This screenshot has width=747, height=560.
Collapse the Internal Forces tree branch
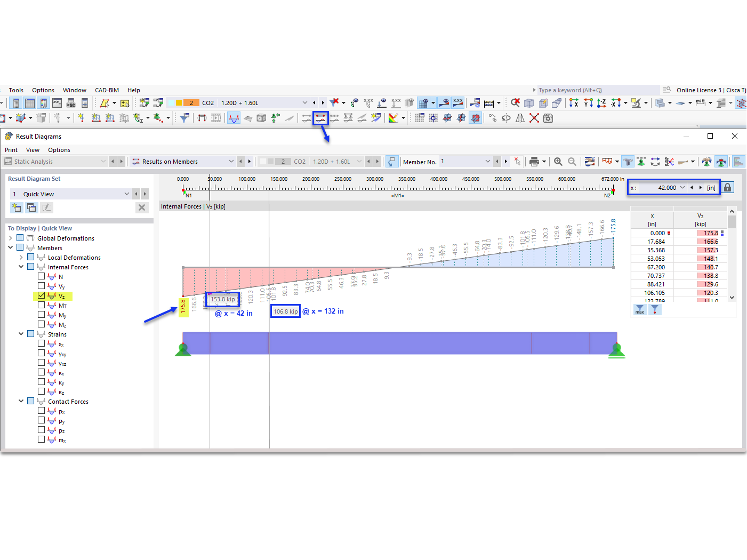[x=21, y=267]
